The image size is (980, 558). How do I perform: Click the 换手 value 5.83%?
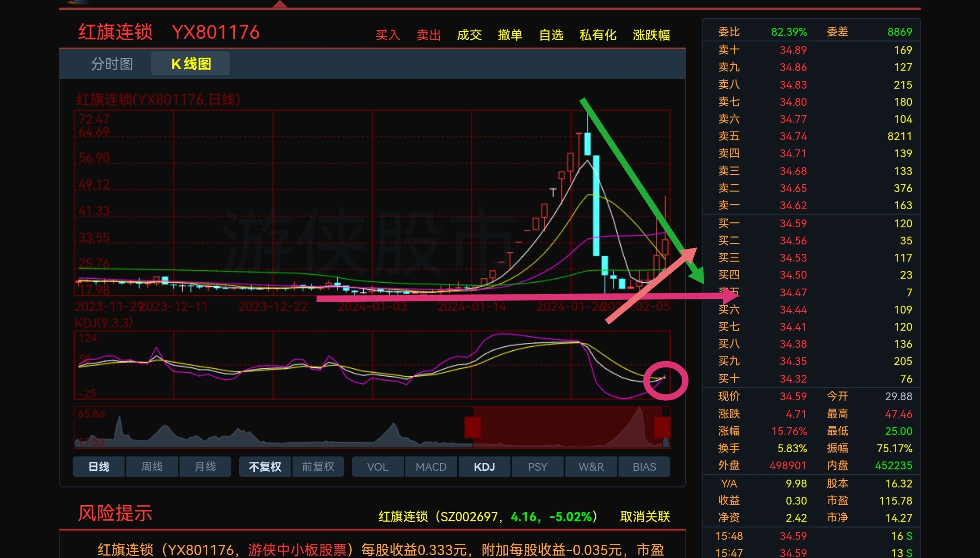(x=792, y=448)
